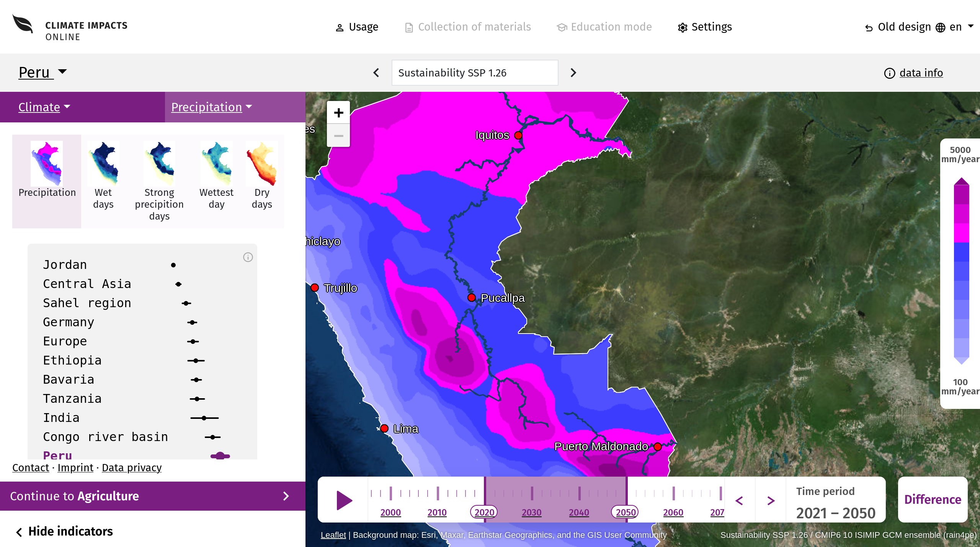The width and height of the screenshot is (980, 547).
Task: Play the time period animation
Action: tap(344, 500)
